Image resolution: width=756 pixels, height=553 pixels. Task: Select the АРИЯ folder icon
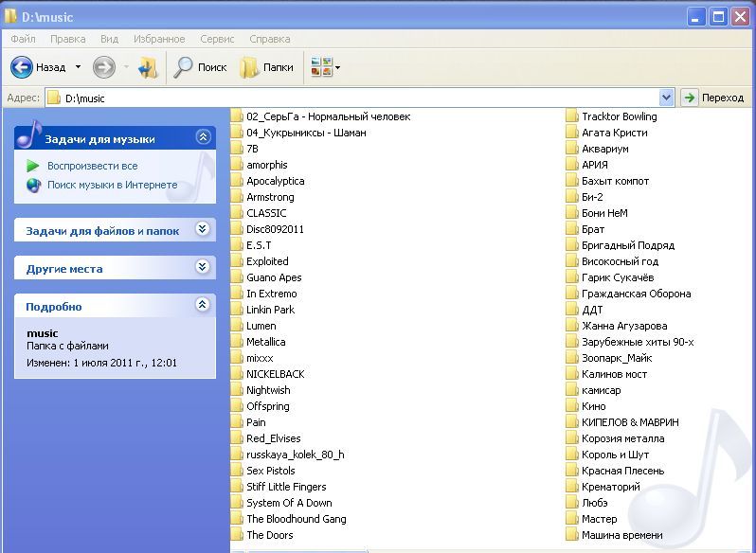pyautogui.click(x=572, y=165)
